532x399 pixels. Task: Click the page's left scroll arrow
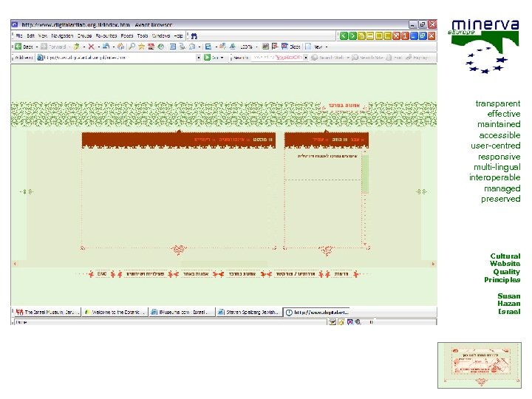click(x=15, y=264)
